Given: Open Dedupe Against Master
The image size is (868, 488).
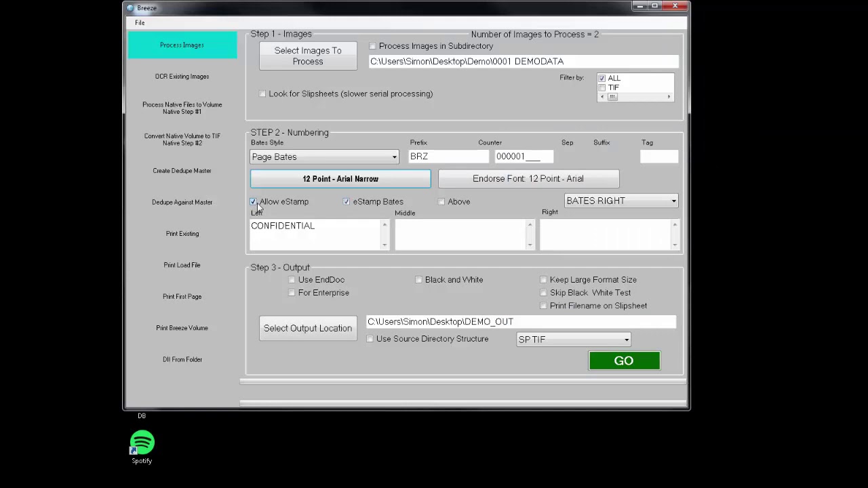Looking at the screenshot, I should coord(182,202).
